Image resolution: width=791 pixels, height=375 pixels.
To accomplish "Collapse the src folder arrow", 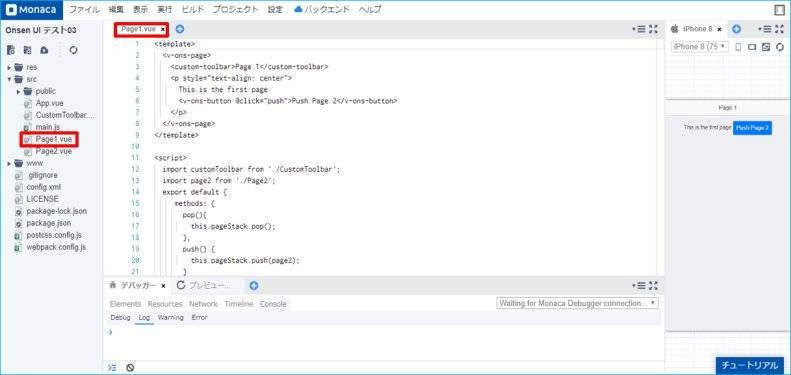I will click(x=9, y=79).
